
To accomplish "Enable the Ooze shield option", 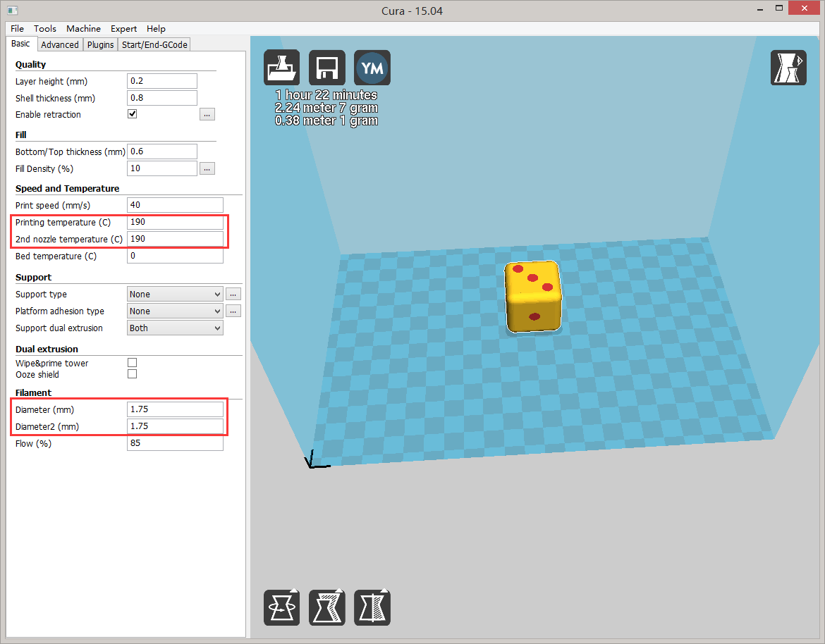I will tap(132, 373).
